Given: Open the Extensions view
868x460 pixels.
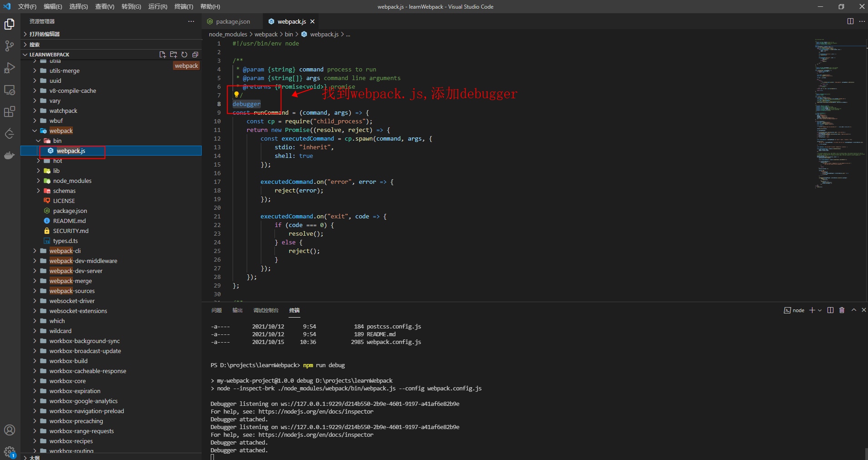Looking at the screenshot, I should point(10,111).
